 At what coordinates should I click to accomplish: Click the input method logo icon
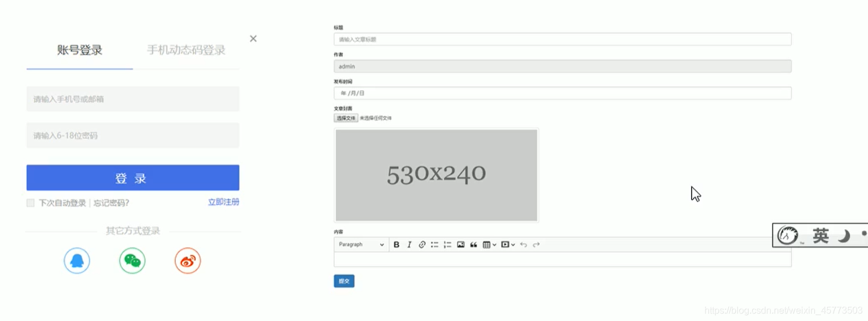point(788,236)
